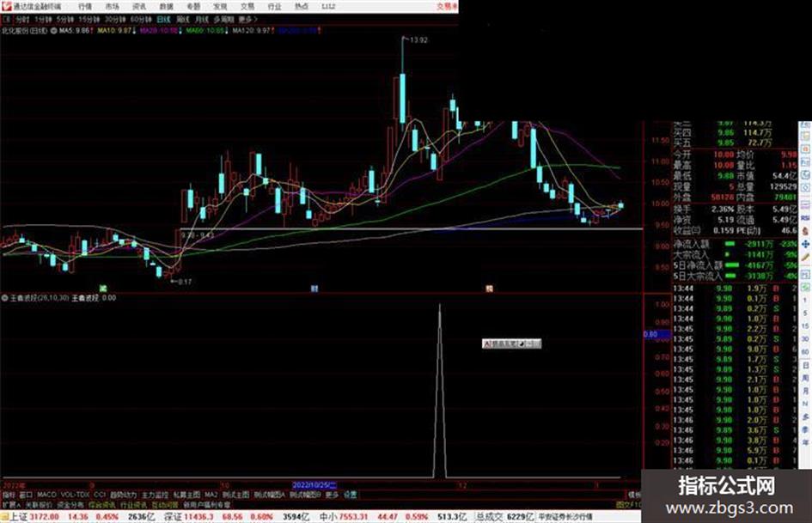Screen dimensions: 812x523
Task: Switch chart to 1分钟 period
Action: coord(43,19)
